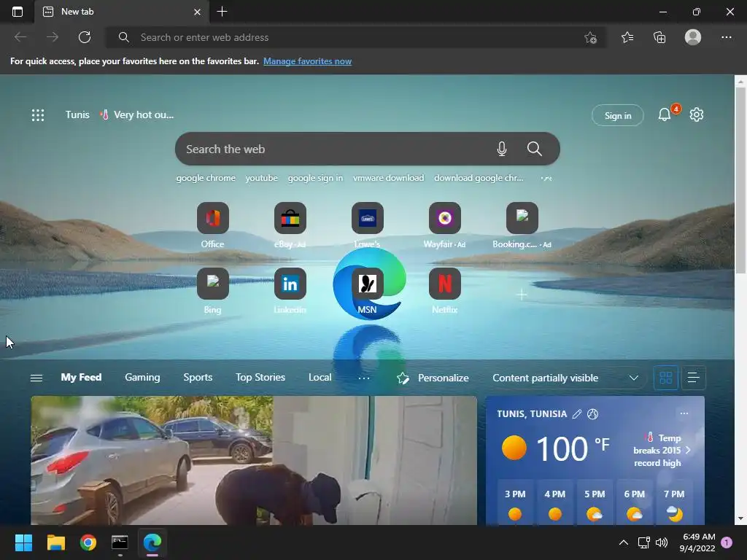Screen dimensions: 747x560
Task: Open page settings gear icon
Action: click(x=697, y=114)
